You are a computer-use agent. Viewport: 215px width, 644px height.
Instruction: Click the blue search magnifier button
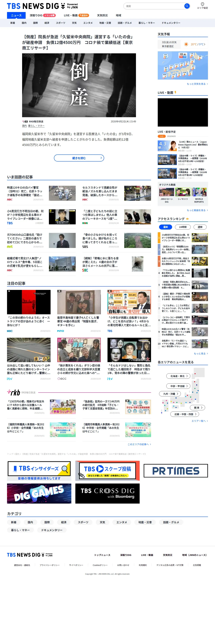point(187,6)
